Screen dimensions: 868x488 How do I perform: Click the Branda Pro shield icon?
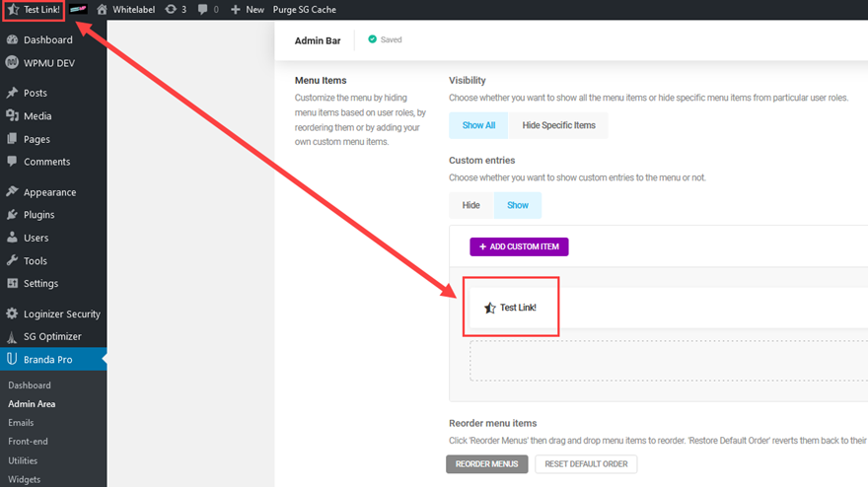[12, 360]
